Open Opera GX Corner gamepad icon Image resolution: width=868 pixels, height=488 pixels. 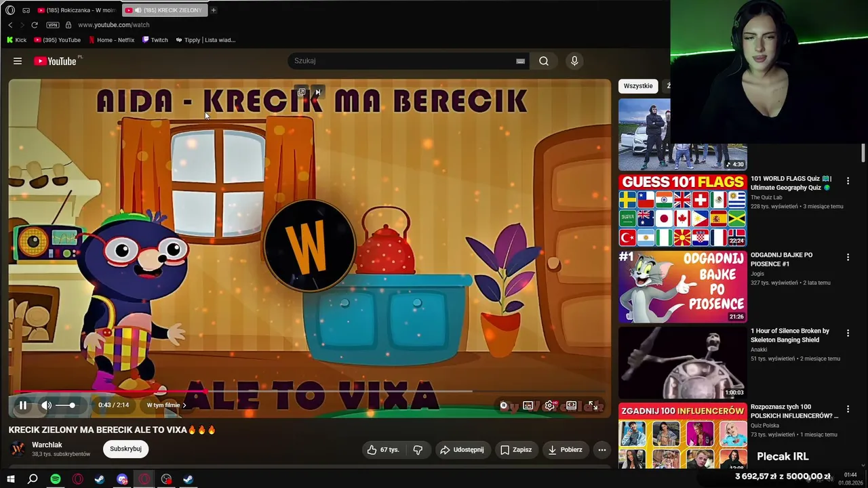pyautogui.click(x=26, y=10)
